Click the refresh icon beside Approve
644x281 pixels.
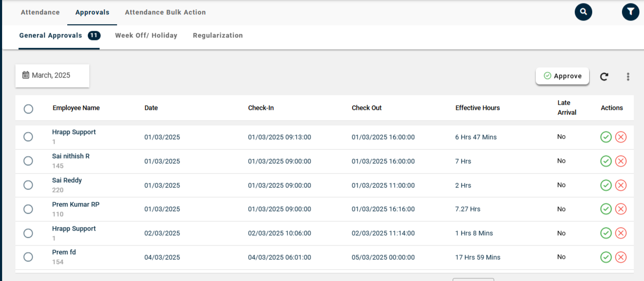pos(604,77)
